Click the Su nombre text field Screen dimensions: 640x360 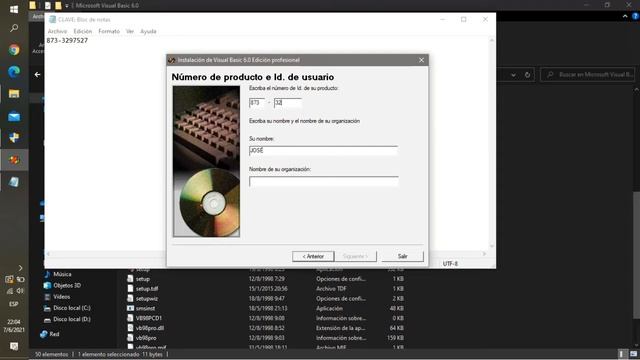[323, 151]
